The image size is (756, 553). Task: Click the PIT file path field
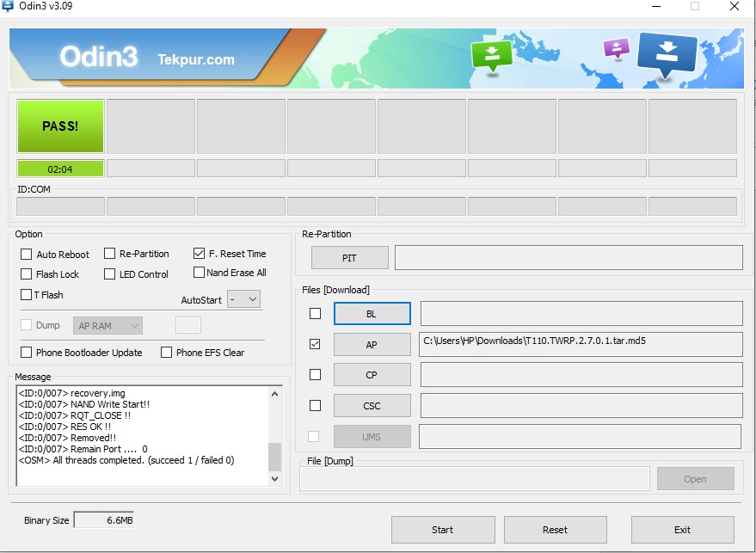click(x=569, y=257)
